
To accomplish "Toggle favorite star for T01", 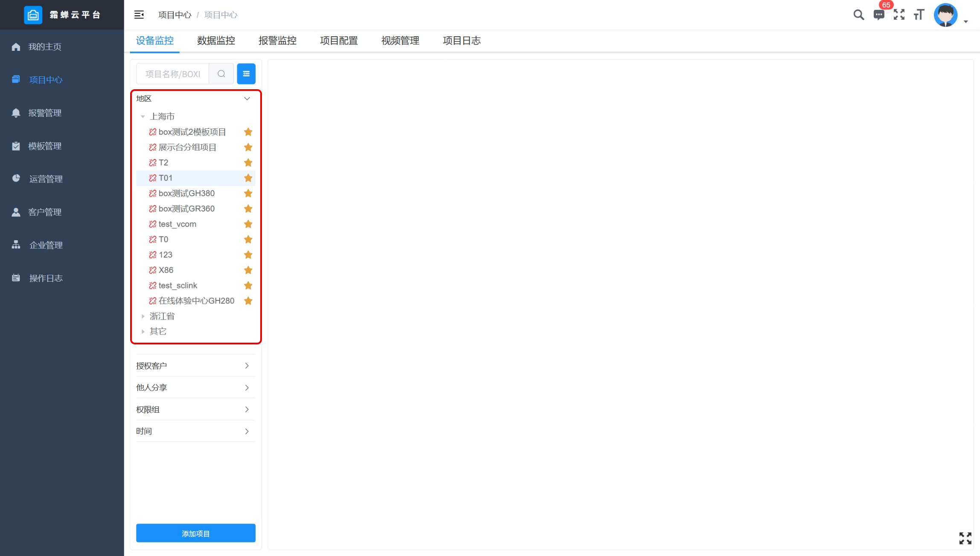I will (x=248, y=178).
